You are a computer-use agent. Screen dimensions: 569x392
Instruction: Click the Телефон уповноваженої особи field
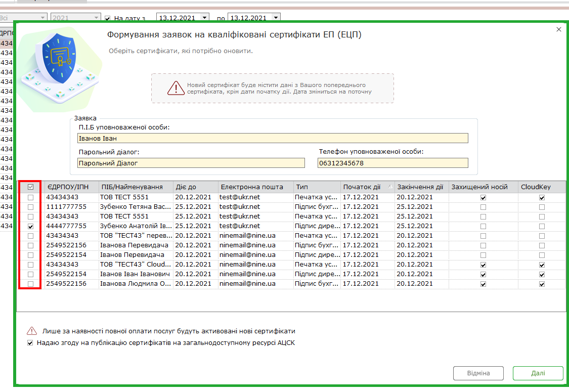click(x=392, y=163)
